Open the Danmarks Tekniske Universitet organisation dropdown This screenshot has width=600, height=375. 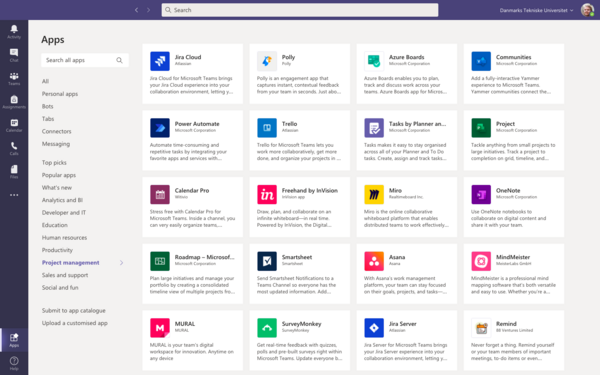click(536, 10)
